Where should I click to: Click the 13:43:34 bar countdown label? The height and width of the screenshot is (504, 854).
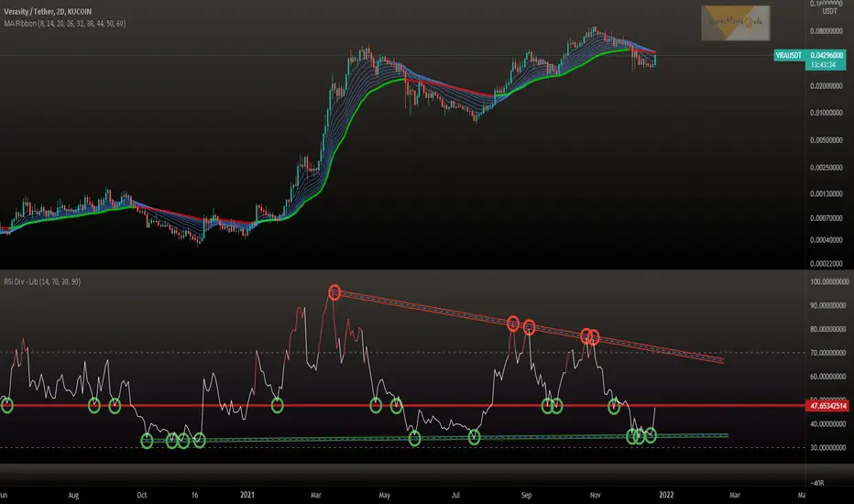(x=823, y=65)
